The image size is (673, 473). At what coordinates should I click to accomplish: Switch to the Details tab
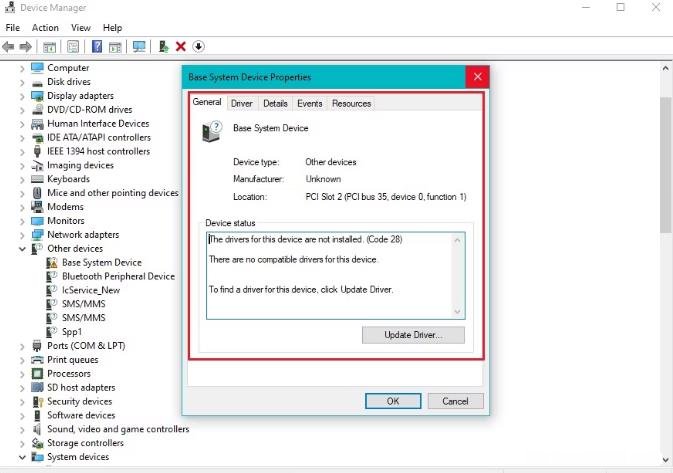tap(275, 103)
